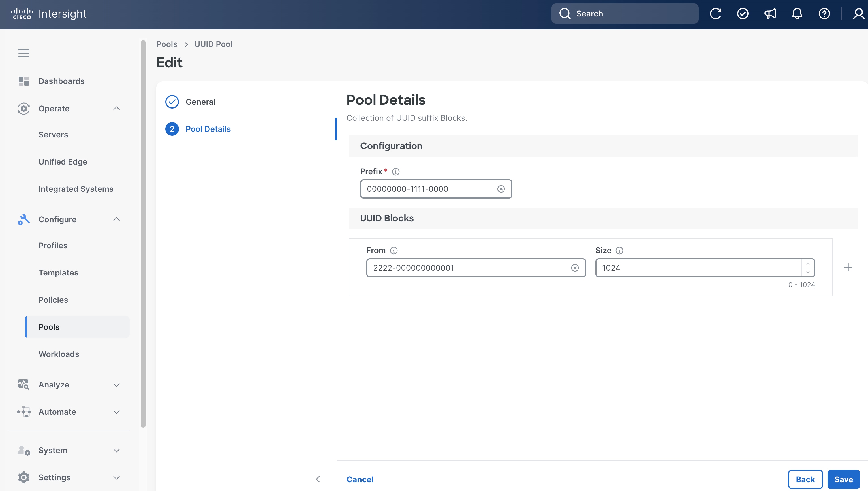Viewport: 868px width, 491px height.
Task: Go to Dashboards
Action: (x=61, y=81)
